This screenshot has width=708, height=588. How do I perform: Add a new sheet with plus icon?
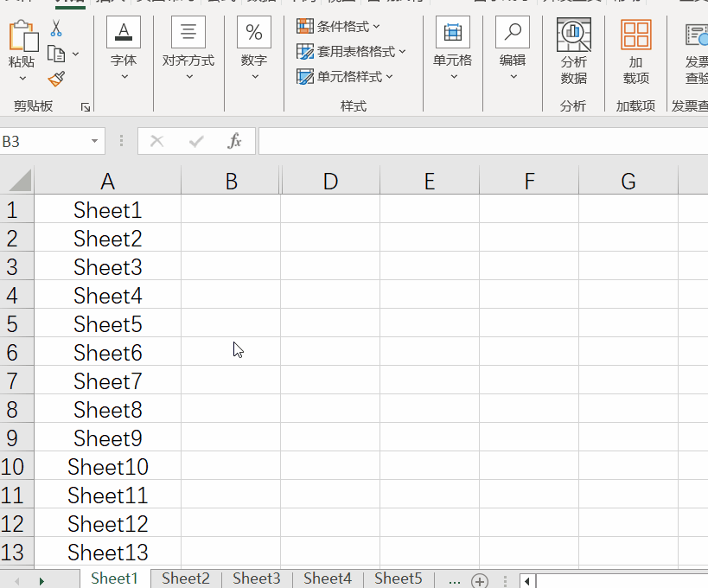[x=480, y=580]
